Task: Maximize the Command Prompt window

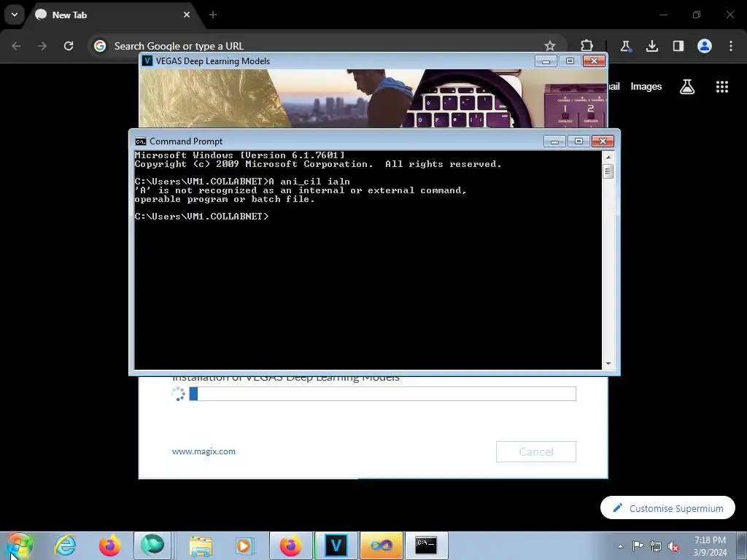Action: tap(578, 141)
